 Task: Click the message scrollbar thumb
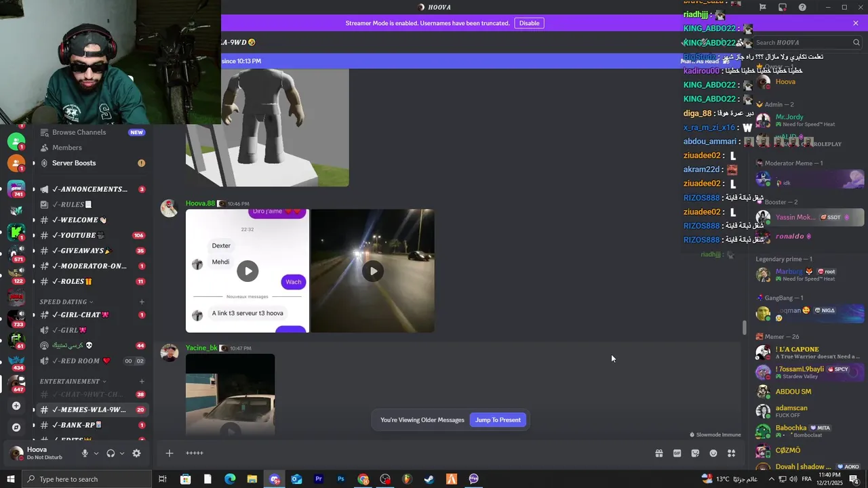(745, 327)
